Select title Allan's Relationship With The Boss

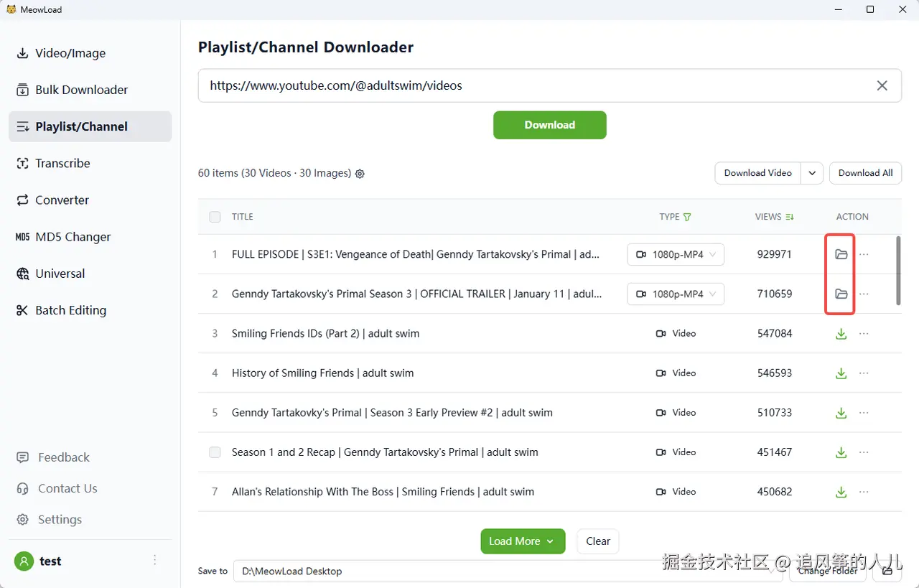coord(383,492)
